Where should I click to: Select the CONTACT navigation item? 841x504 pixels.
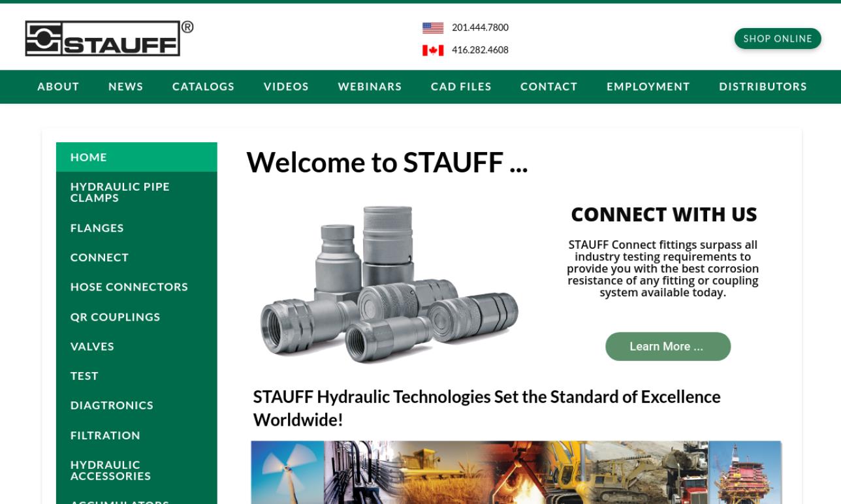point(548,86)
